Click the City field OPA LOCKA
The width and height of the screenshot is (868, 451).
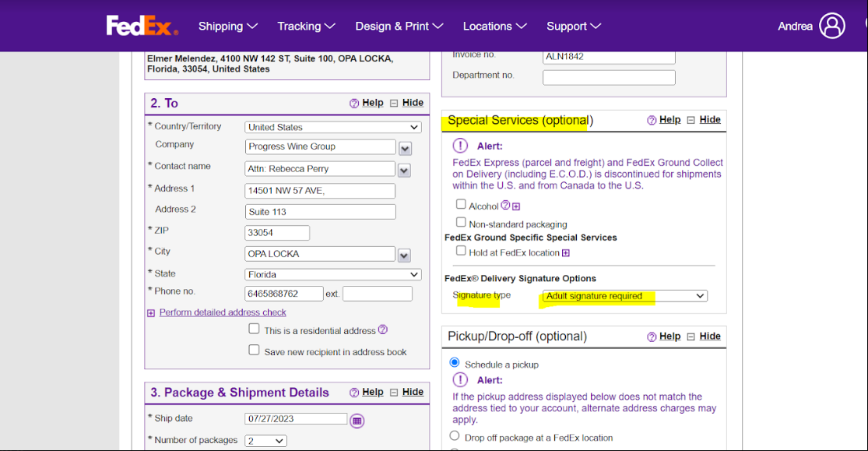[320, 254]
